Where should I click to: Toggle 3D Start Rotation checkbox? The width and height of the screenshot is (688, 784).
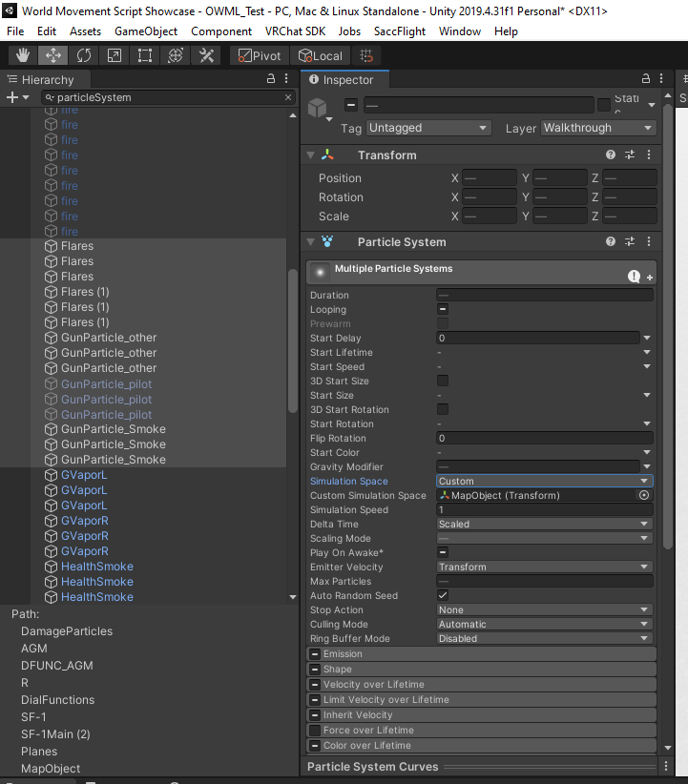tap(443, 409)
